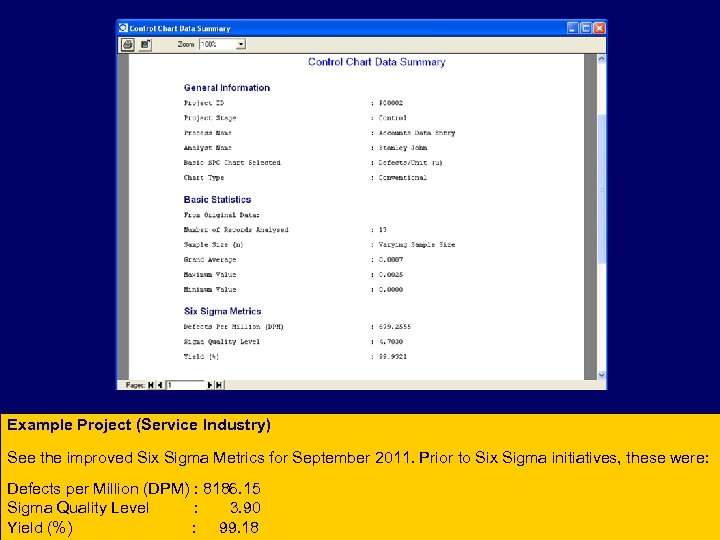
Task: Click the Accounts Data Entry process name
Action: (x=417, y=133)
